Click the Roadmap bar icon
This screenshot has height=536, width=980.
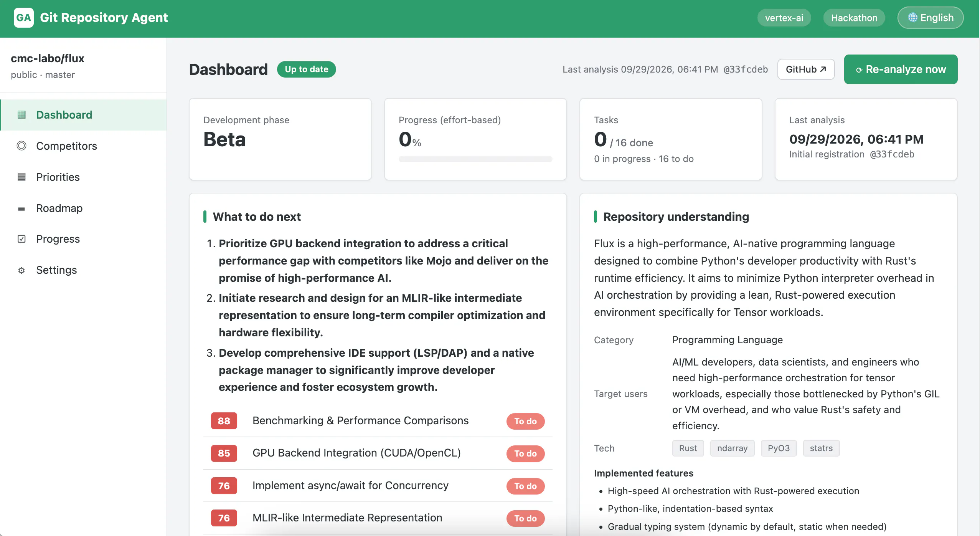click(21, 208)
